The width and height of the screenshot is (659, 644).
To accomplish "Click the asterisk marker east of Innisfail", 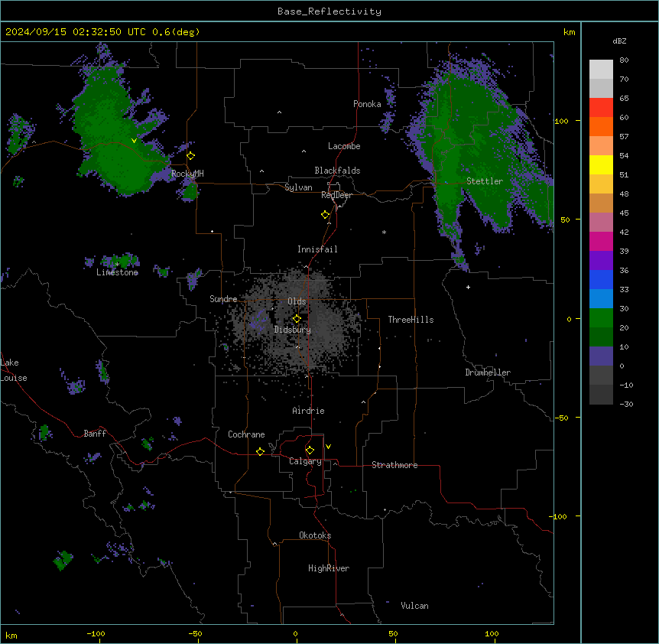I will coord(384,232).
